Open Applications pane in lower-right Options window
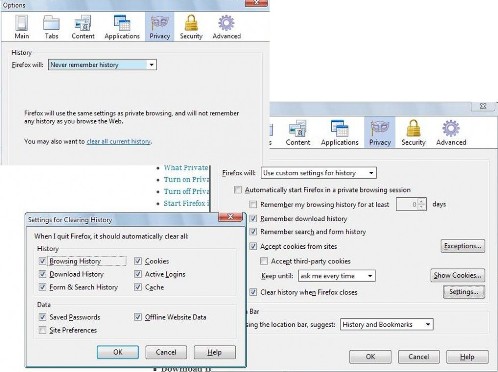Viewport: 498px width, 372px height. (x=340, y=133)
